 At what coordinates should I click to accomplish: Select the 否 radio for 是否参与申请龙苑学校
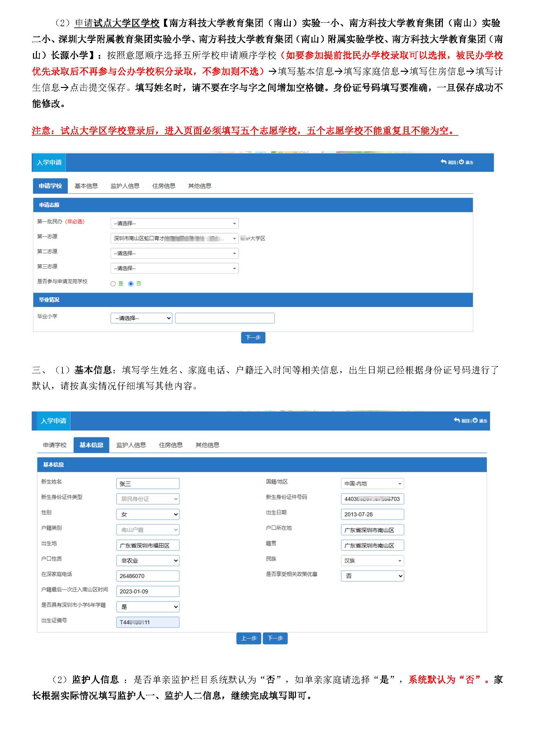coord(131,284)
